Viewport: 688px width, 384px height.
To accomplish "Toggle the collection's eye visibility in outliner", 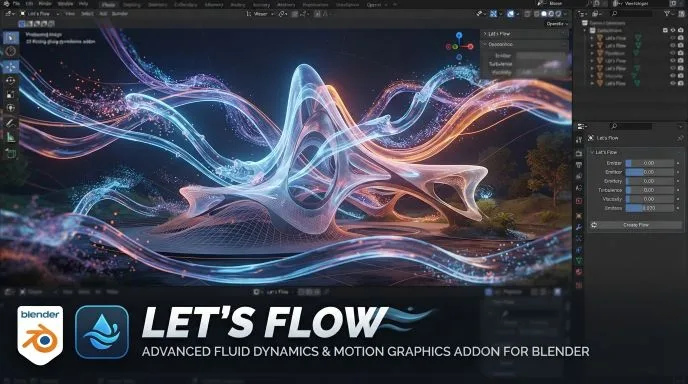I will tap(673, 30).
